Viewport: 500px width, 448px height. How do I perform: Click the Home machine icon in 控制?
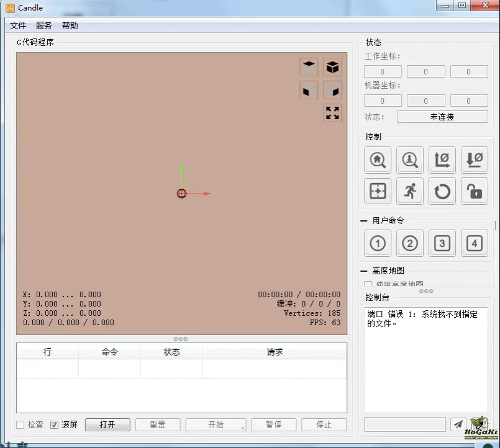coord(378,159)
